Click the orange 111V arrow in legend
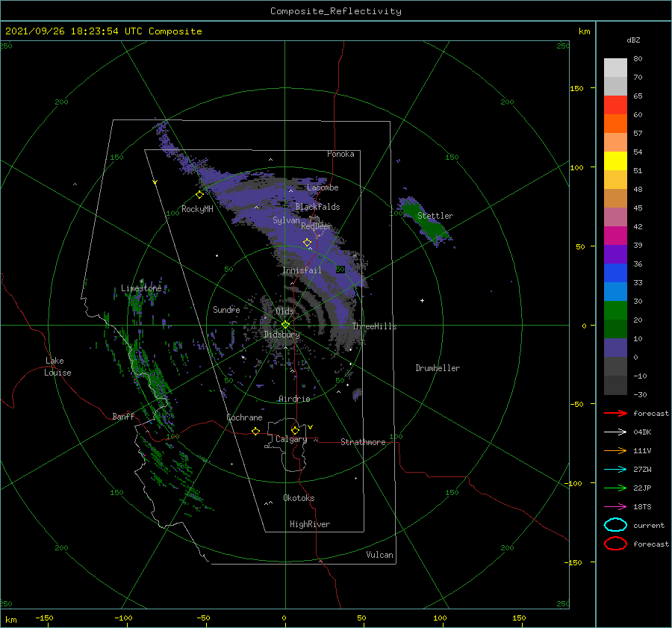The width and height of the screenshot is (672, 628). (x=615, y=450)
